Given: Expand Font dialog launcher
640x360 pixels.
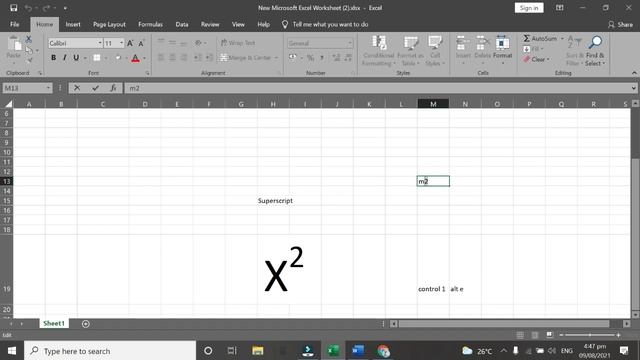Looking at the screenshot, I should [x=147, y=73].
